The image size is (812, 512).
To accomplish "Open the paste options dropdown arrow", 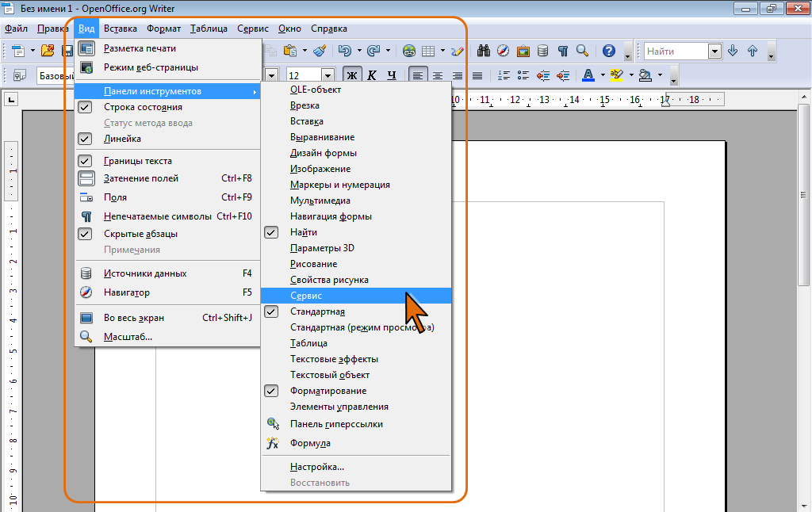I will (304, 51).
